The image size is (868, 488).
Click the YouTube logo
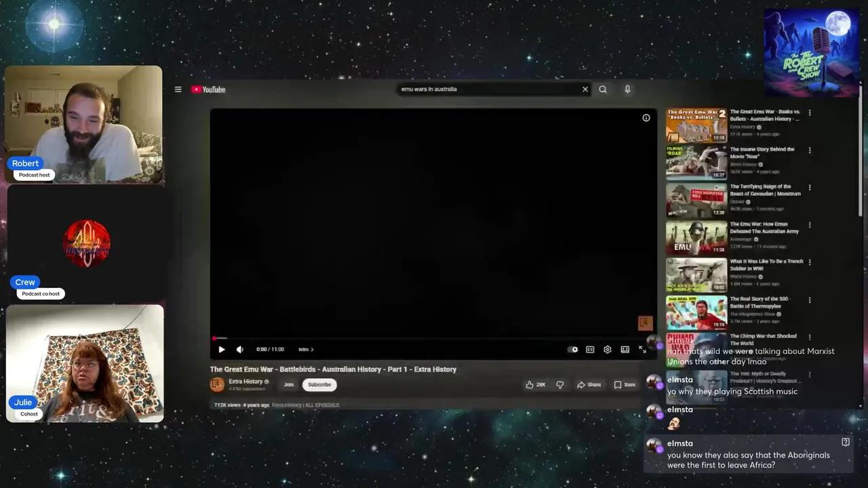tap(208, 89)
